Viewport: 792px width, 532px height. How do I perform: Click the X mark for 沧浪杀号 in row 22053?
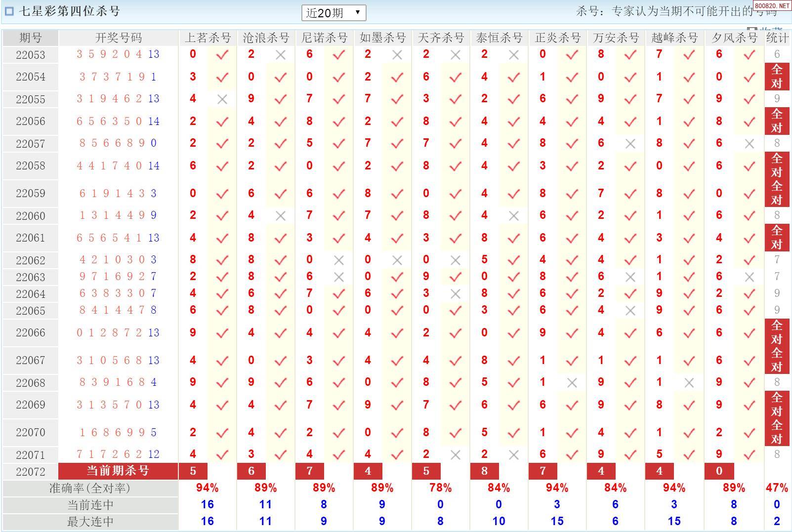click(x=281, y=55)
